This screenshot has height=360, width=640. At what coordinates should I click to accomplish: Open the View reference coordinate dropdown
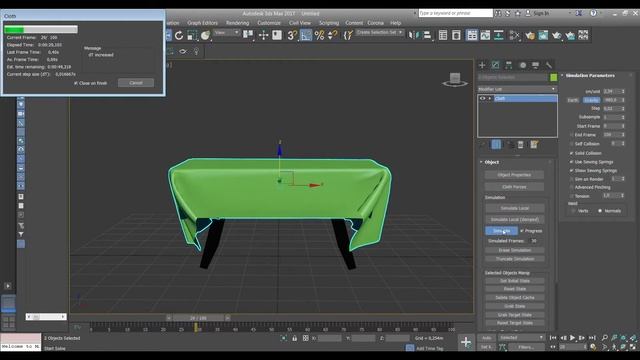click(x=227, y=33)
